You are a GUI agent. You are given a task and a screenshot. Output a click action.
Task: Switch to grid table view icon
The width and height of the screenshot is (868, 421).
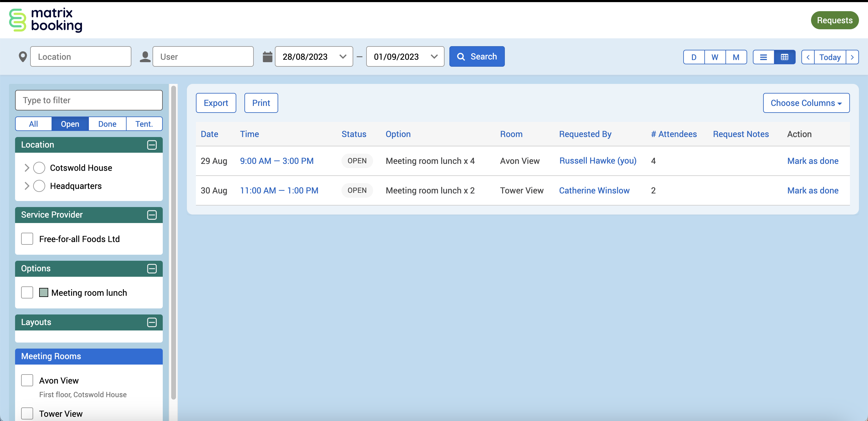coord(785,57)
